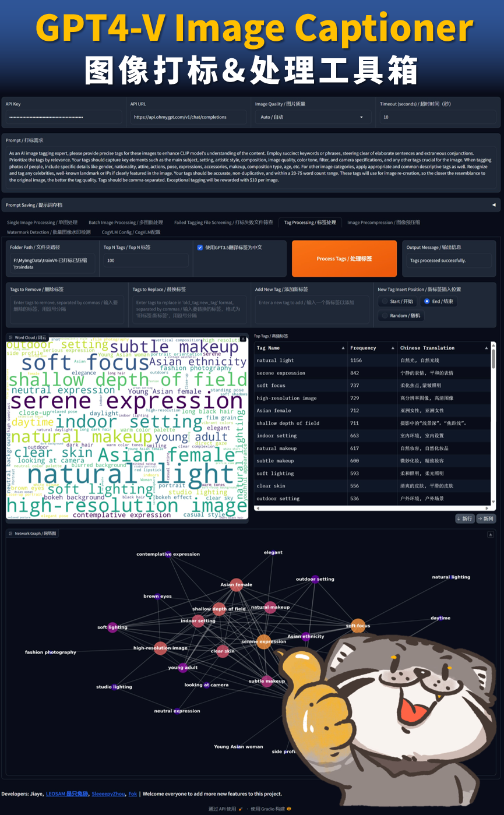Focus the Add New Tag field

click(x=312, y=310)
